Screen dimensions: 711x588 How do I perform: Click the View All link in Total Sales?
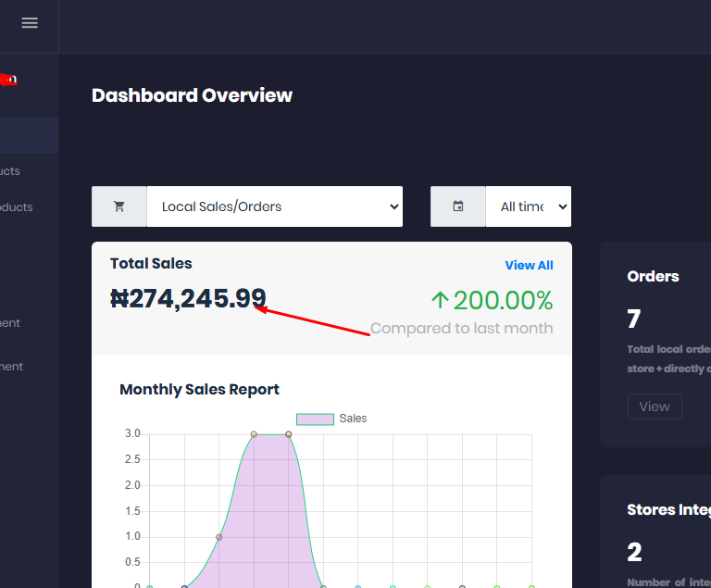click(x=529, y=265)
